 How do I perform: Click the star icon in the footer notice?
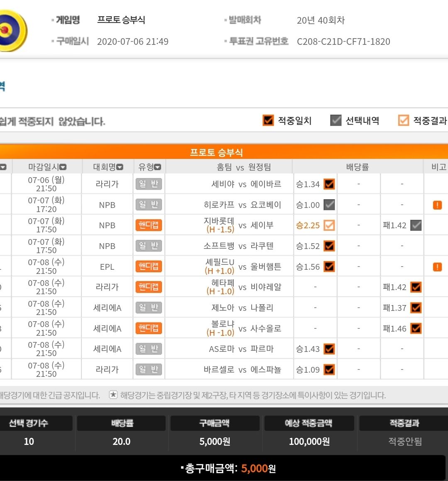(113, 395)
